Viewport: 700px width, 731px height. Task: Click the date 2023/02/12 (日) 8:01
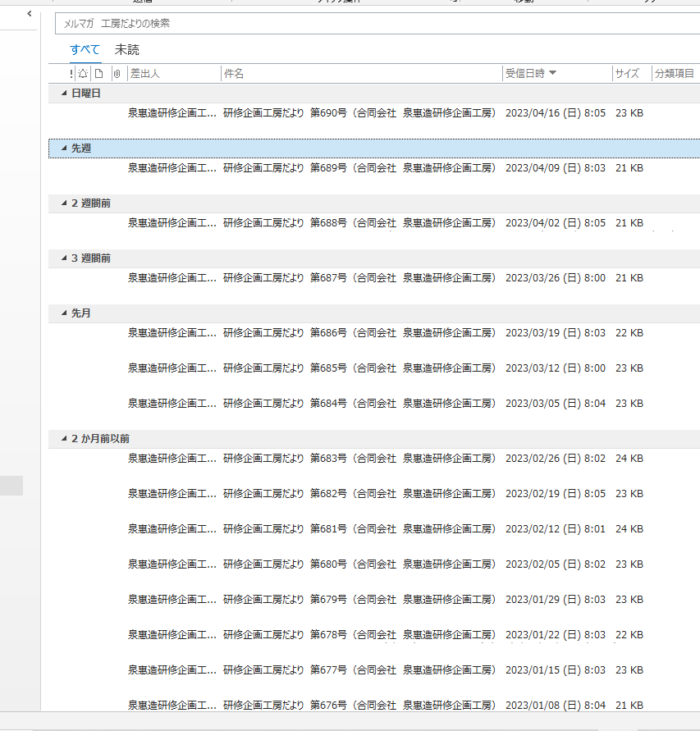[x=556, y=529]
